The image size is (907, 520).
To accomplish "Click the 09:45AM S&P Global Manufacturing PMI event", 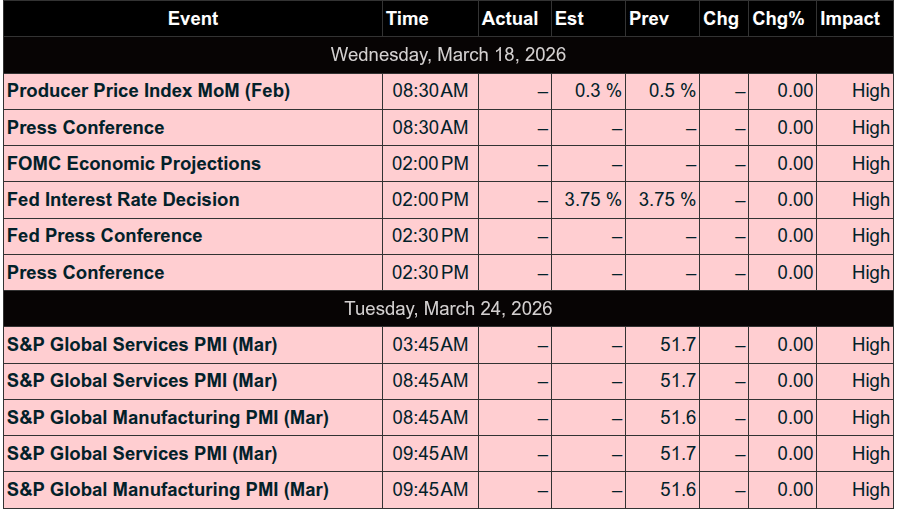I will coord(167,490).
